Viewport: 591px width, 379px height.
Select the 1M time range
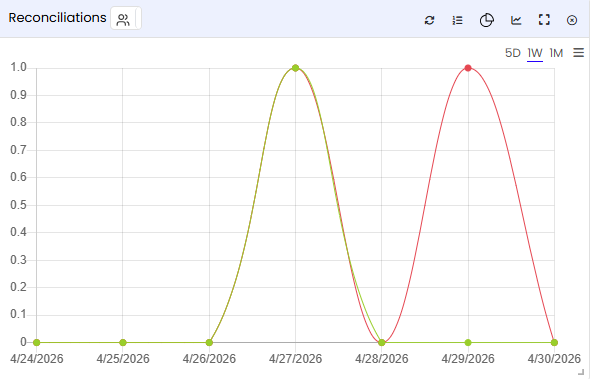(x=556, y=53)
